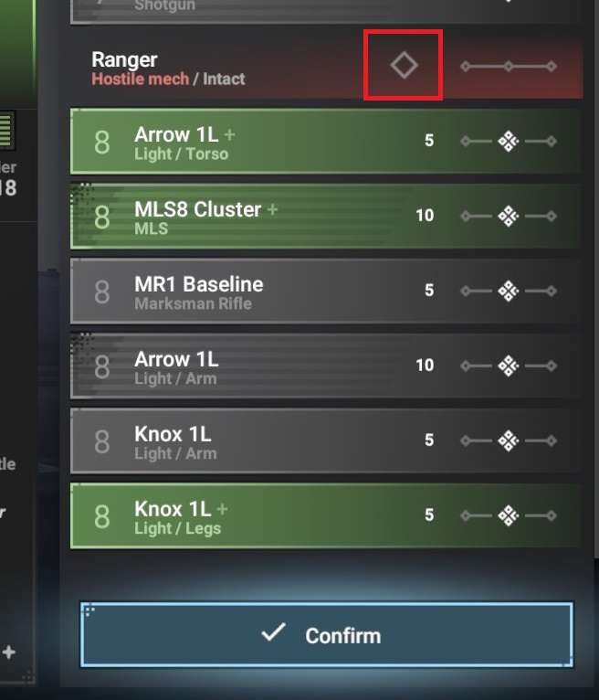Click Knox 1L Arm filled-diamond icon
The height and width of the screenshot is (700, 599).
tap(508, 441)
